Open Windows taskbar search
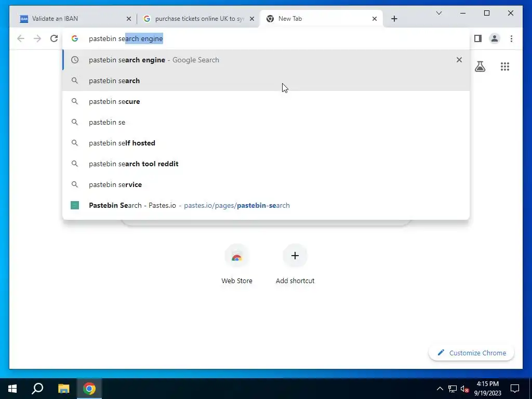The image size is (532, 399). 37,389
